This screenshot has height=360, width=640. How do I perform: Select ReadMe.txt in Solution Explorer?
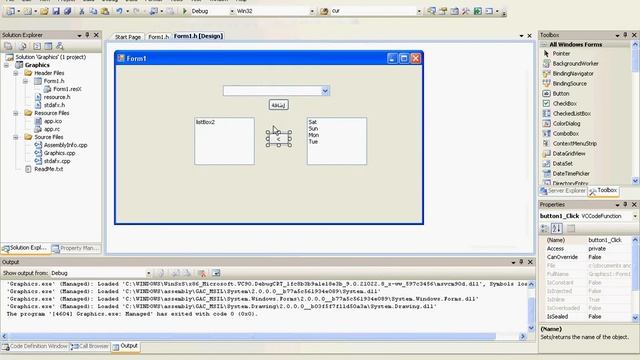48,169
